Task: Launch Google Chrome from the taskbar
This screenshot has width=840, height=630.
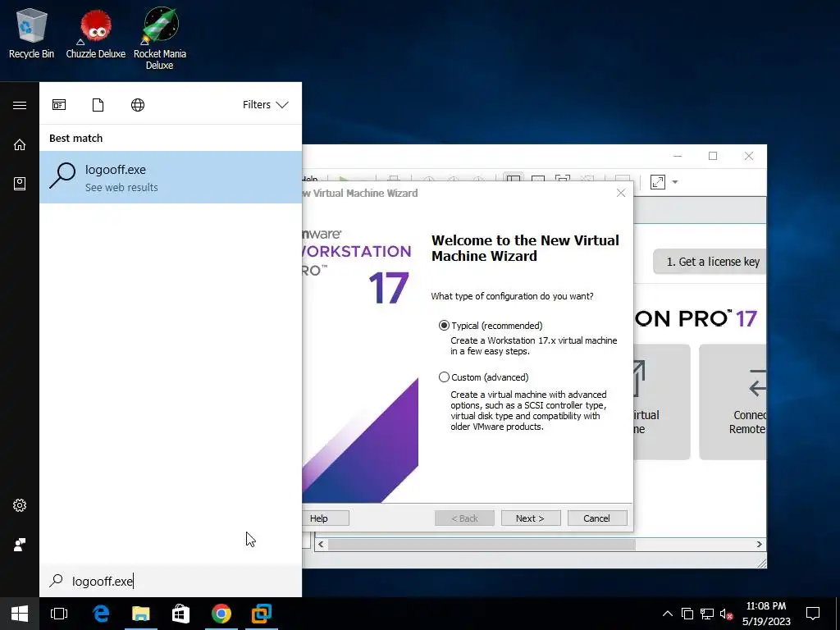Action: (221, 614)
